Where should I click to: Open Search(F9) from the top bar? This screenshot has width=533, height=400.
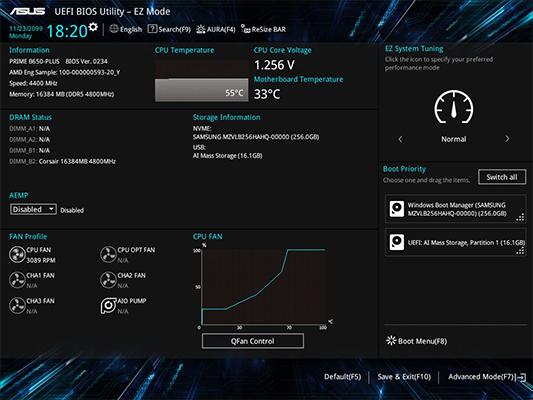click(x=169, y=29)
